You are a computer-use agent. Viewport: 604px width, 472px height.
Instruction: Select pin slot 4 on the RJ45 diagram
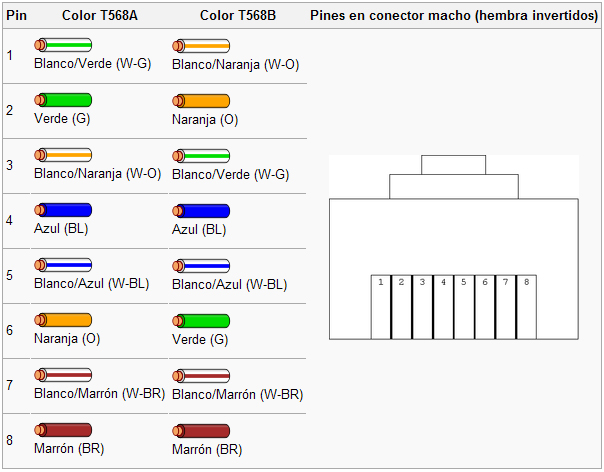tap(443, 307)
